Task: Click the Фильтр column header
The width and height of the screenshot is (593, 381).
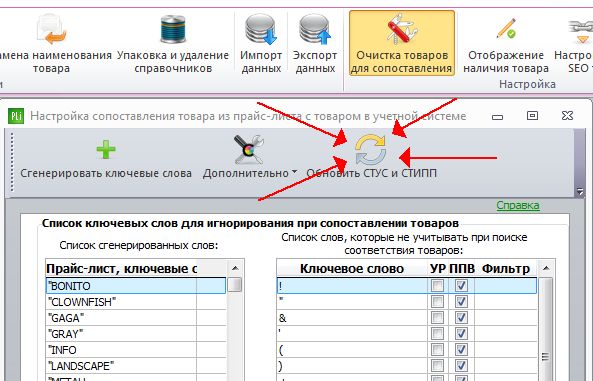Action: (x=506, y=269)
